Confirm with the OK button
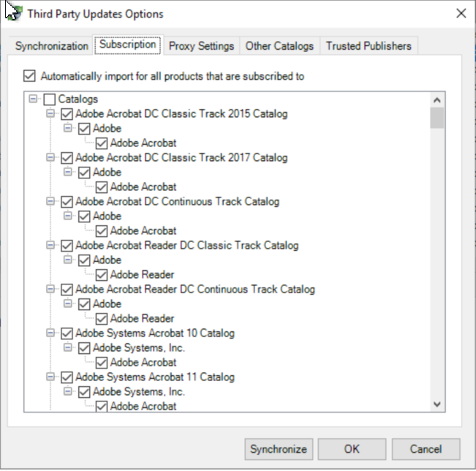 tap(352, 449)
